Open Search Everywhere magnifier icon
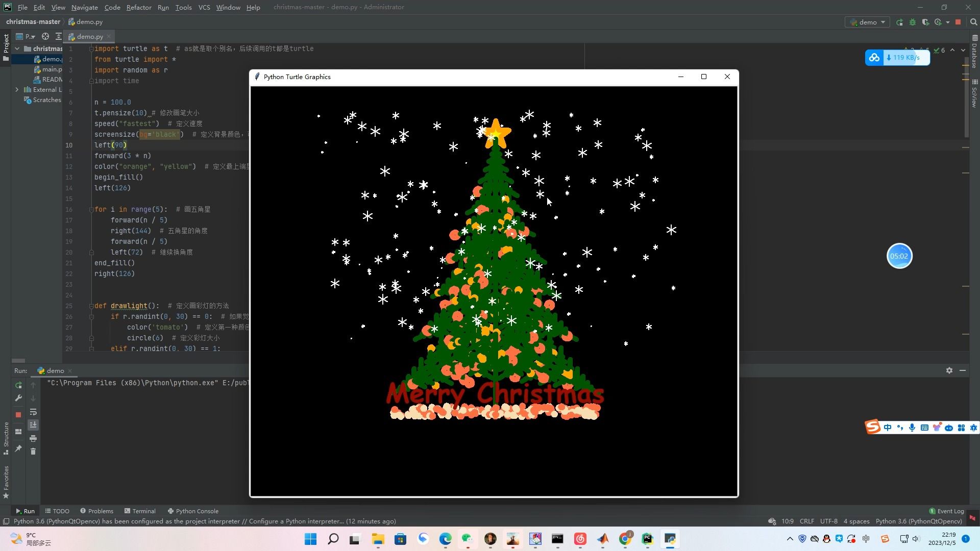980x551 pixels. click(x=973, y=22)
